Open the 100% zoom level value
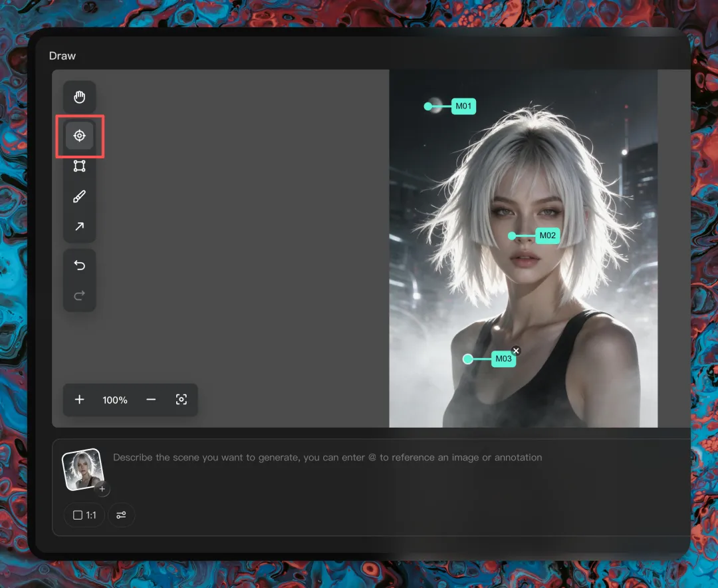 [115, 400]
